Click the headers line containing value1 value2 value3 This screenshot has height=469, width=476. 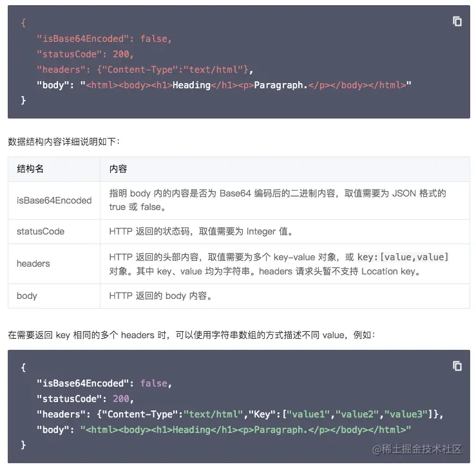coord(240,414)
